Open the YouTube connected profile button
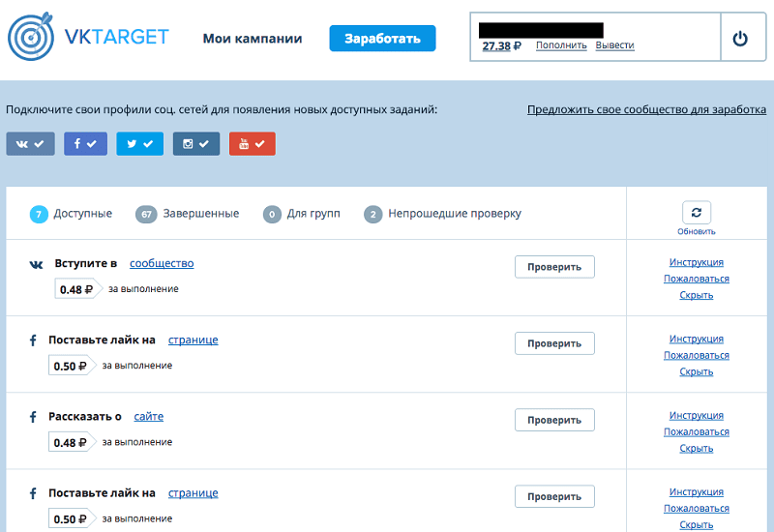 253,143
